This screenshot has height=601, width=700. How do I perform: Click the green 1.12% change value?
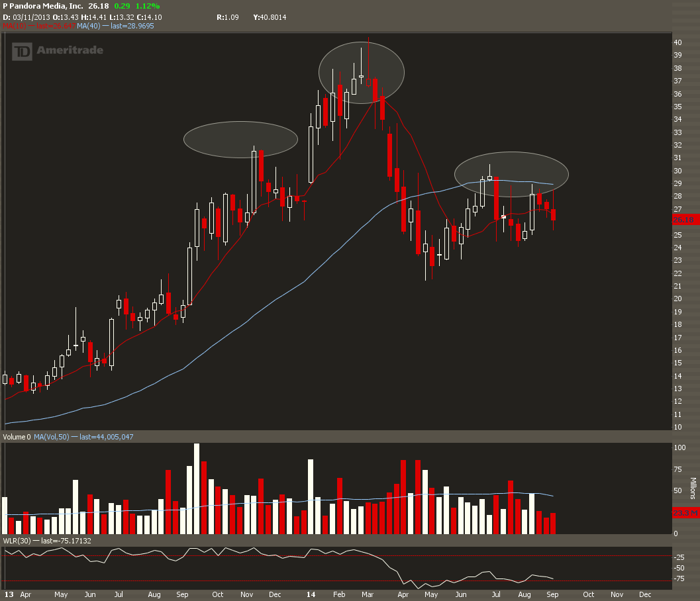click(x=148, y=6)
